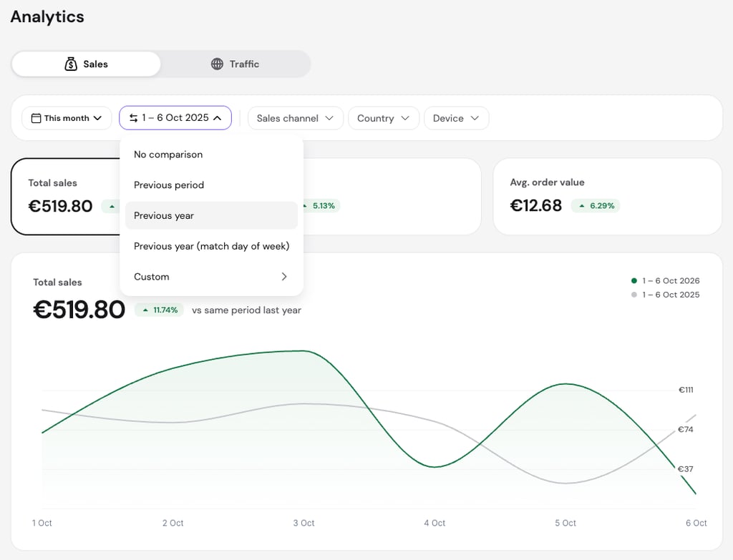Open the Custom comparison submenu
Screen dimensions: 733x560
point(211,277)
